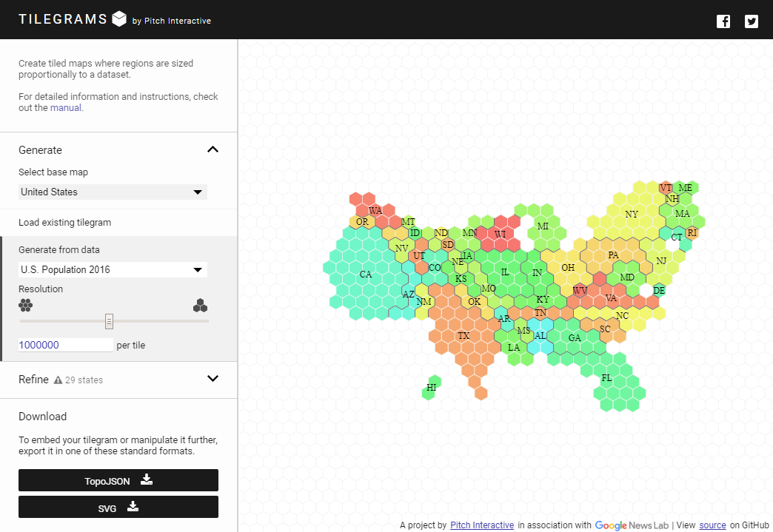Click the small hexagons icon left of Resolution slider
773x532 pixels.
[25, 305]
